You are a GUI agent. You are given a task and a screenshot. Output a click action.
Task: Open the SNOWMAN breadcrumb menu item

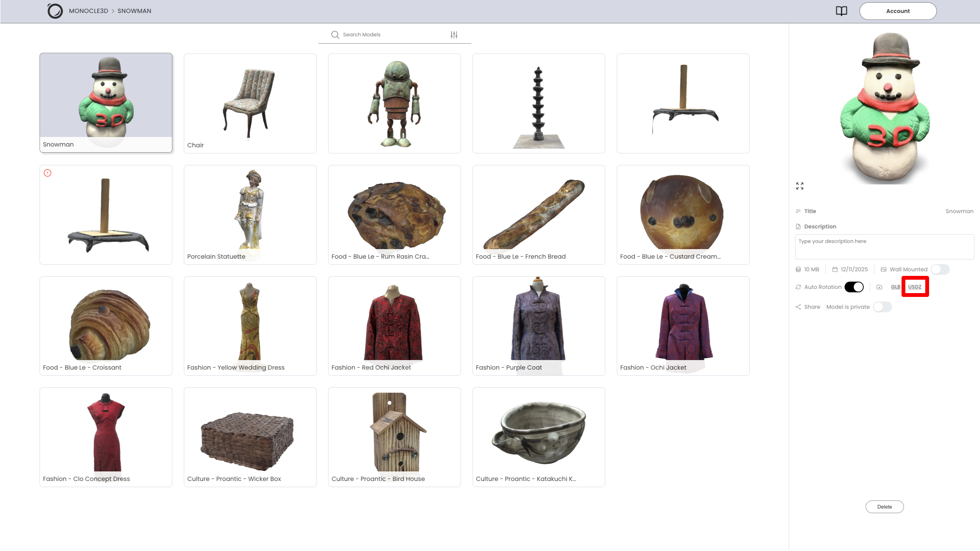[x=134, y=11]
